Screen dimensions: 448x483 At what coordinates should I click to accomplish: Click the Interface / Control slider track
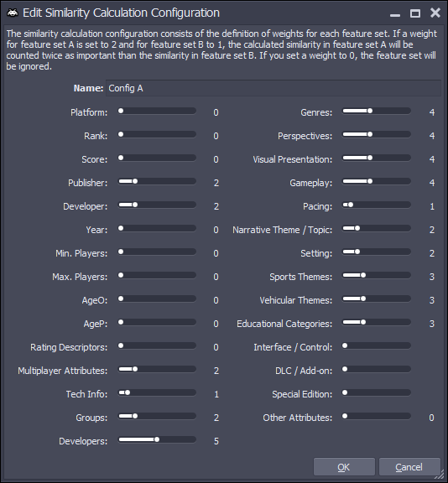[376, 345]
